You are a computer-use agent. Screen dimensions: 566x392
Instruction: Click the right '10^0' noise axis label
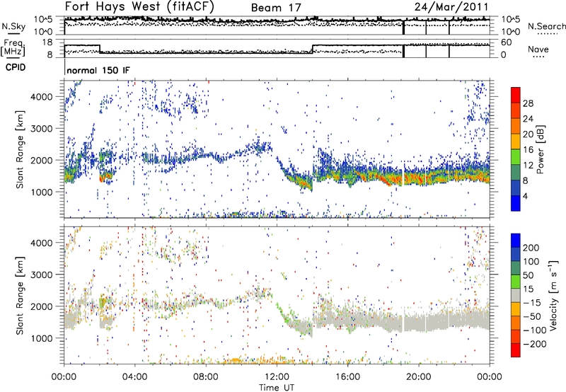pos(510,32)
